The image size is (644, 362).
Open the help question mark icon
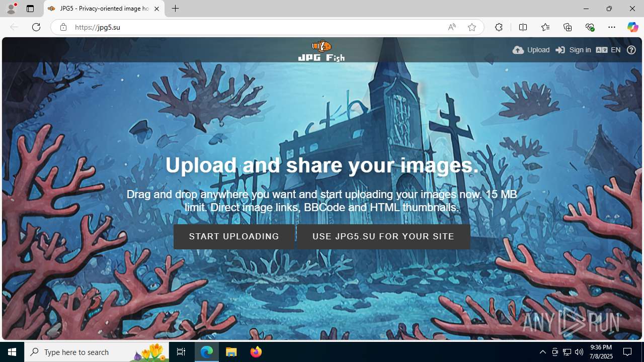point(631,50)
